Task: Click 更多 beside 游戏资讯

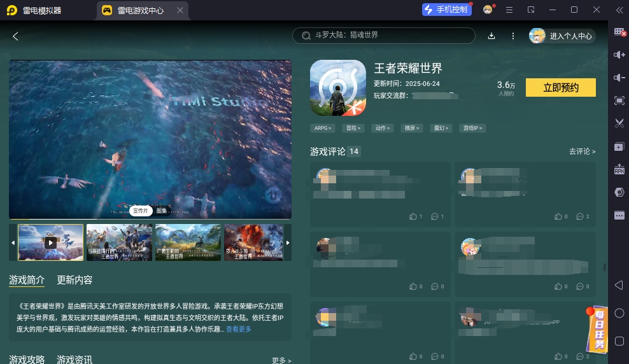Action: point(281,360)
